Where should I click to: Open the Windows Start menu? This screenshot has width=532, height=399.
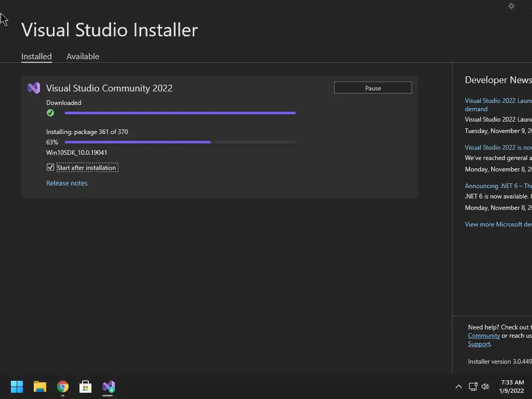pos(17,387)
